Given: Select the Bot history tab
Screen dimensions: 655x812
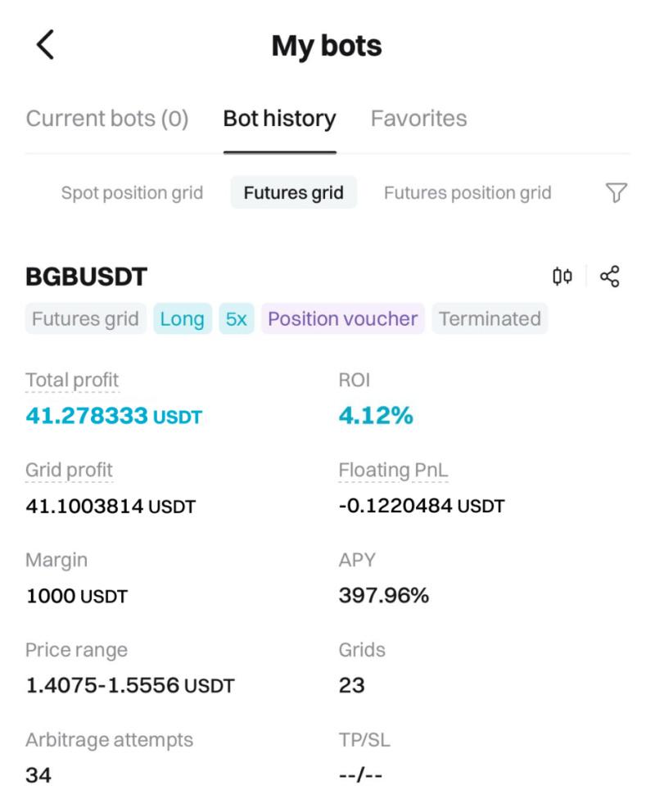Looking at the screenshot, I should pos(279,119).
